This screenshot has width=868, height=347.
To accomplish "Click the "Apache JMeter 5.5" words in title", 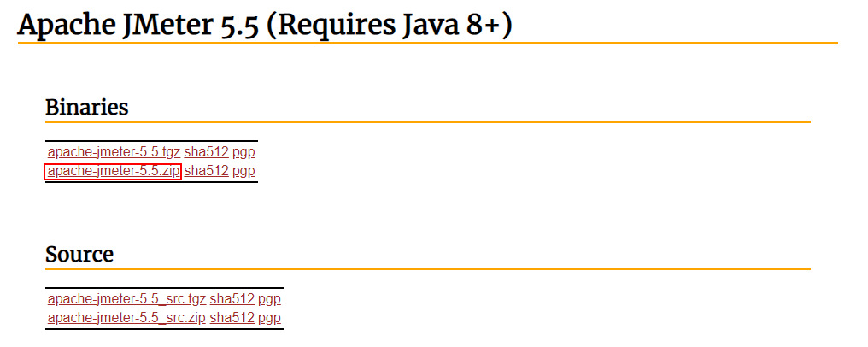I will (x=138, y=26).
